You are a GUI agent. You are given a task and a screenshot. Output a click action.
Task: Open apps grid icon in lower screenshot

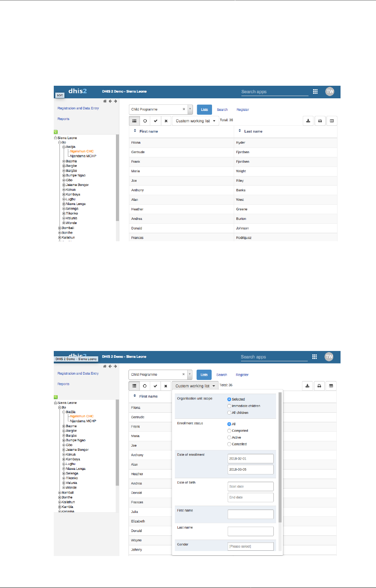point(314,357)
